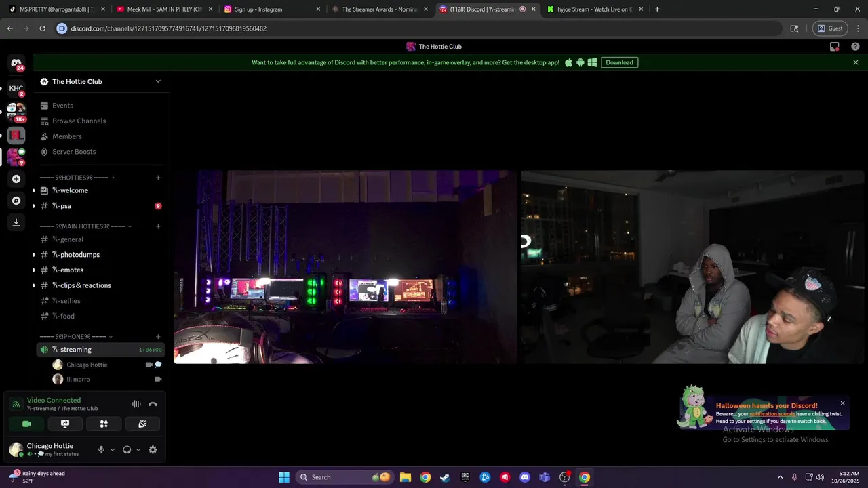This screenshot has height=488, width=868.
Task: Open the selfies channel
Action: click(100, 301)
